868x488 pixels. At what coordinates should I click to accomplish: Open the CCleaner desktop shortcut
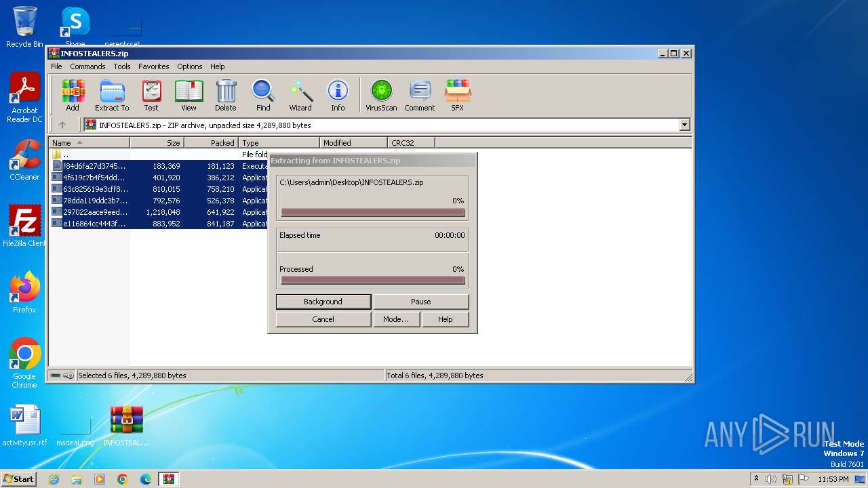click(x=24, y=161)
